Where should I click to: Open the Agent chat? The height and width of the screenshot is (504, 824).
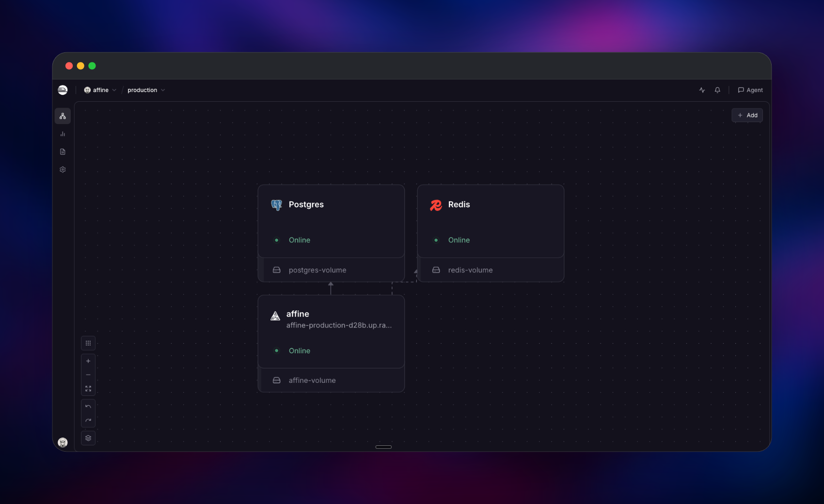click(x=750, y=90)
